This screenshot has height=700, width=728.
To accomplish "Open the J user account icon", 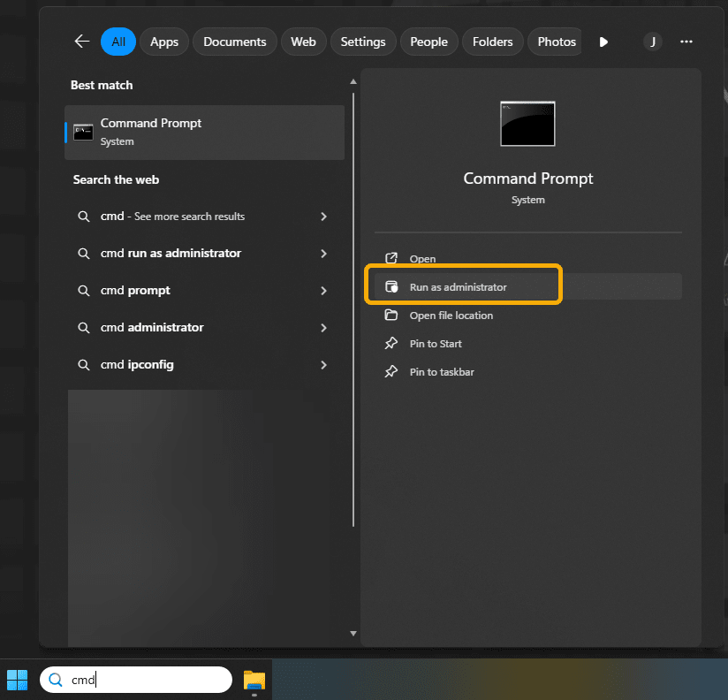I will pyautogui.click(x=653, y=42).
